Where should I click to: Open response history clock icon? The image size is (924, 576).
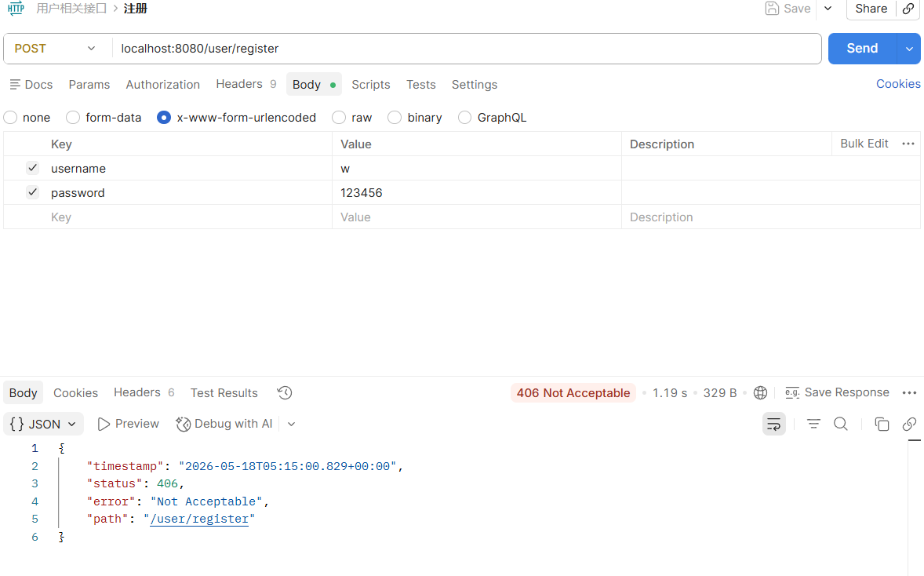285,392
